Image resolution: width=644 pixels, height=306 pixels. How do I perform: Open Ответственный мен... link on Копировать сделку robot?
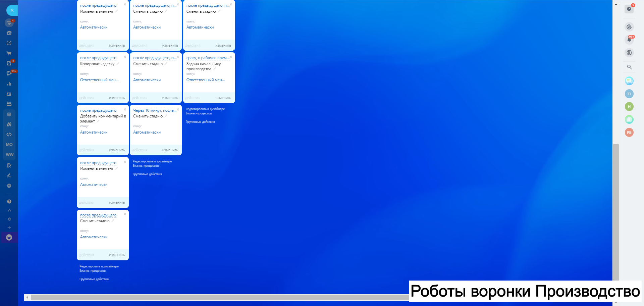click(99, 80)
